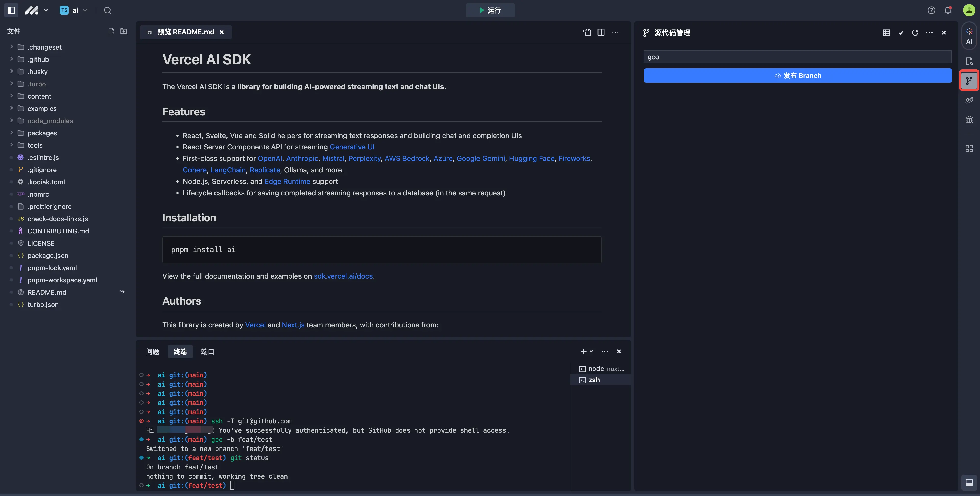Open the 'ai' project dropdown

pyautogui.click(x=74, y=10)
